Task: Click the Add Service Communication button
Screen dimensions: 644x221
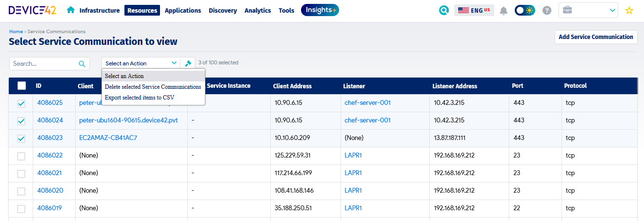Action: click(x=596, y=37)
